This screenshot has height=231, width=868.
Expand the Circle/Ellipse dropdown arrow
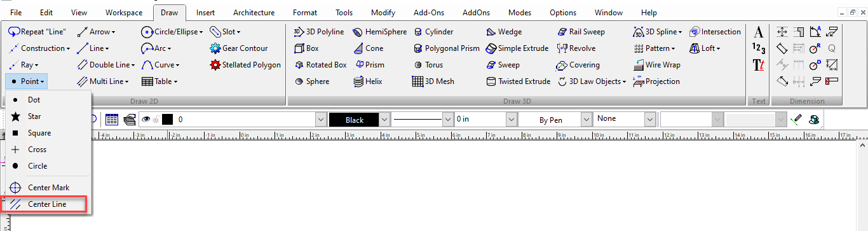pyautogui.click(x=201, y=32)
